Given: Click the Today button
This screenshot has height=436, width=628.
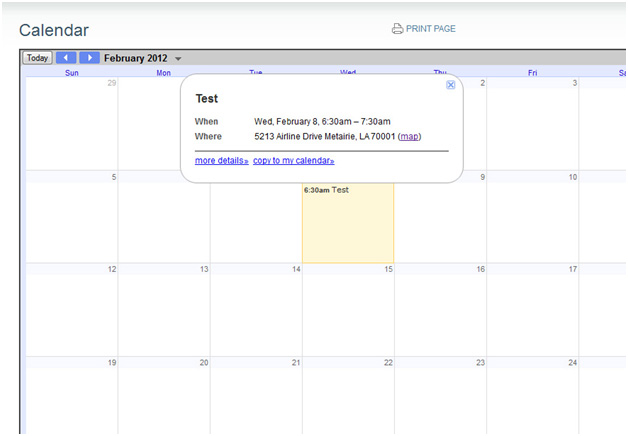Looking at the screenshot, I should [37, 58].
